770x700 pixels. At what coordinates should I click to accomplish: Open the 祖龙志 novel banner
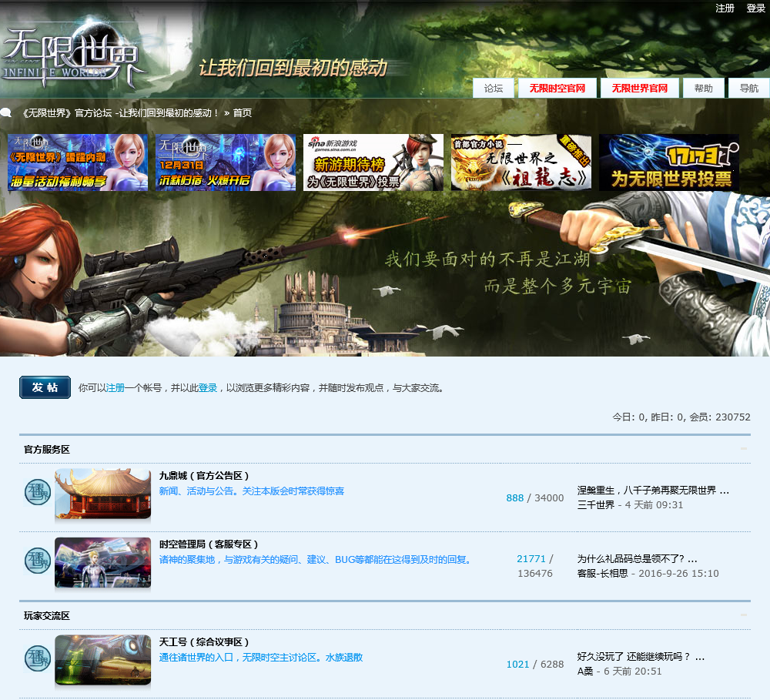click(521, 162)
